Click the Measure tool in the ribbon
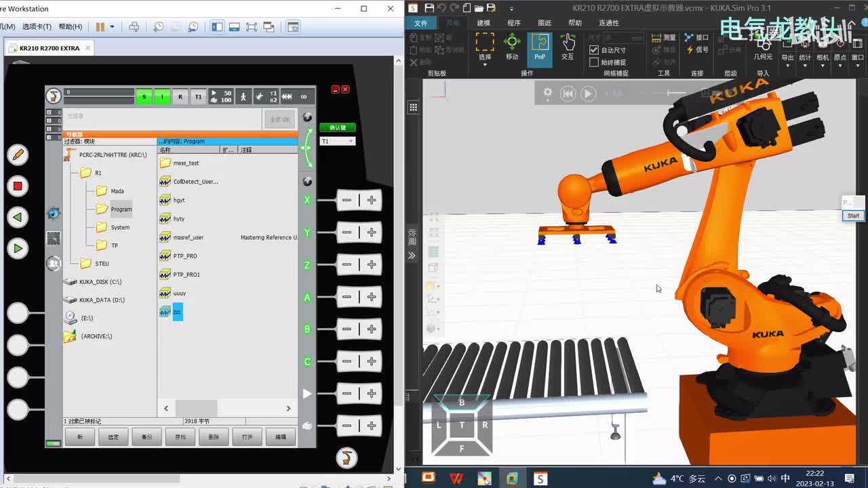 coord(664,37)
